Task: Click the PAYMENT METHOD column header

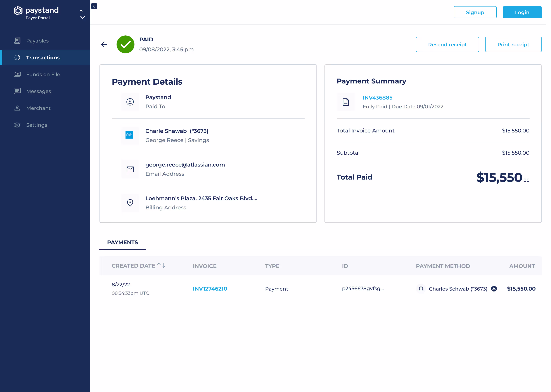Action: point(443,266)
